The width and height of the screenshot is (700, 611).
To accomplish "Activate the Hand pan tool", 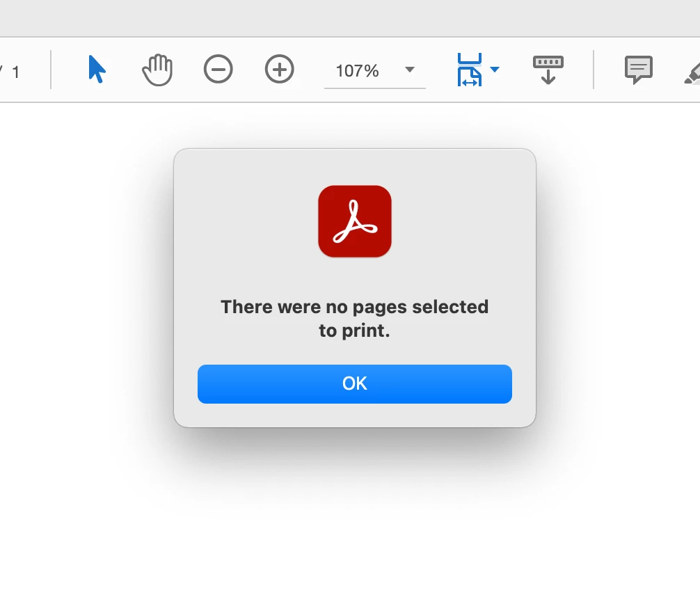I will point(157,70).
